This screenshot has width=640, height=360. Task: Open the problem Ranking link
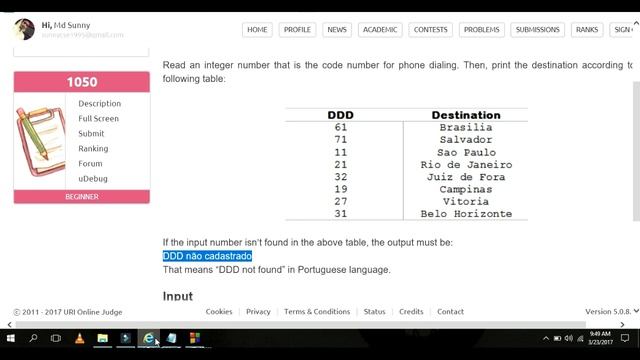93,149
